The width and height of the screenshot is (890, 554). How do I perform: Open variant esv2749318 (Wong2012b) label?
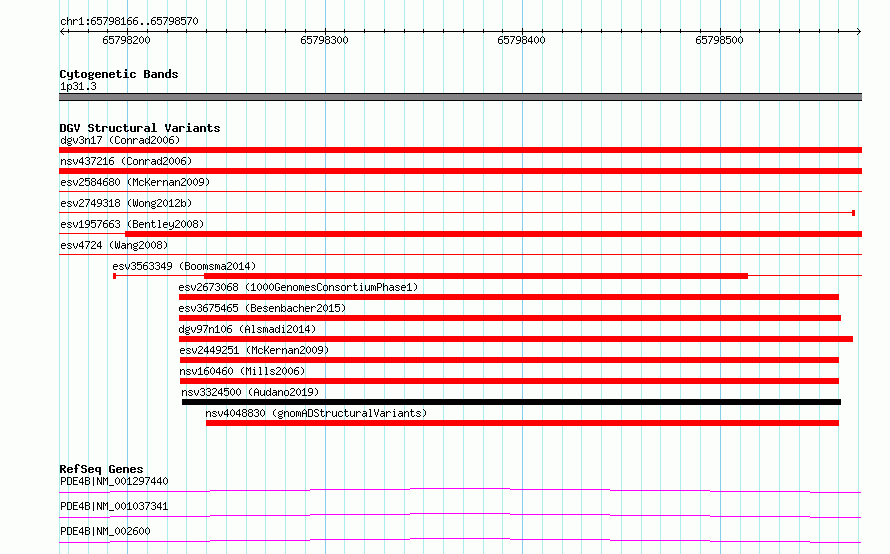click(x=126, y=203)
